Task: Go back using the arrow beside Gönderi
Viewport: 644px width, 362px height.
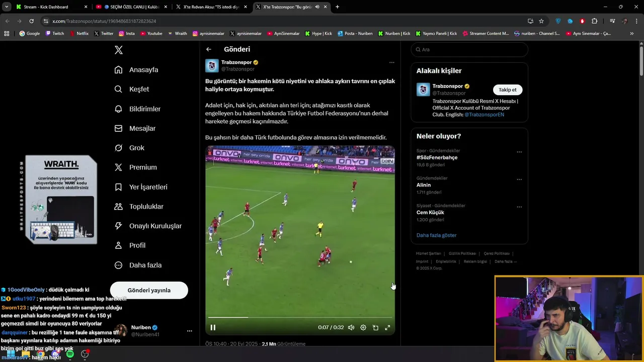Action: click(x=209, y=49)
